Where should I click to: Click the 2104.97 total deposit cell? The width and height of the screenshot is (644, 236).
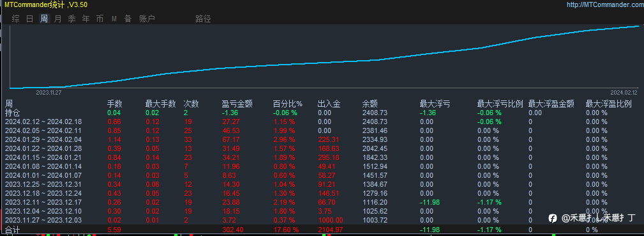[330, 230]
